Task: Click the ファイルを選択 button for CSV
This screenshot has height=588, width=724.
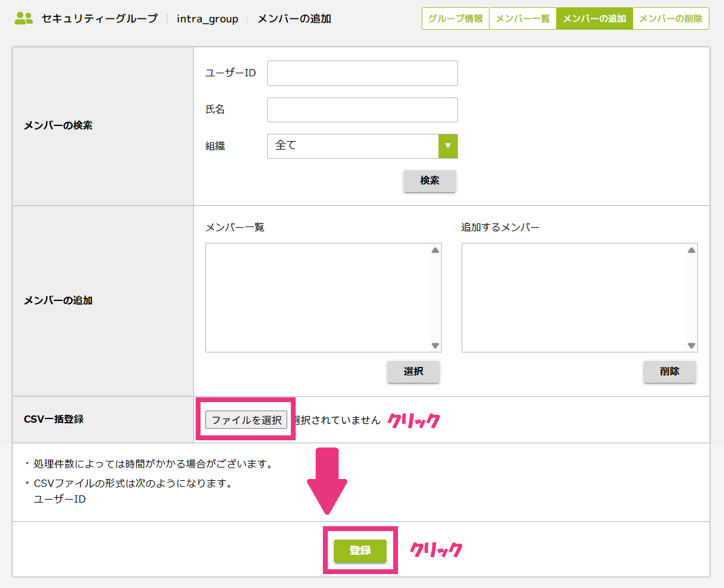Action: (x=246, y=420)
